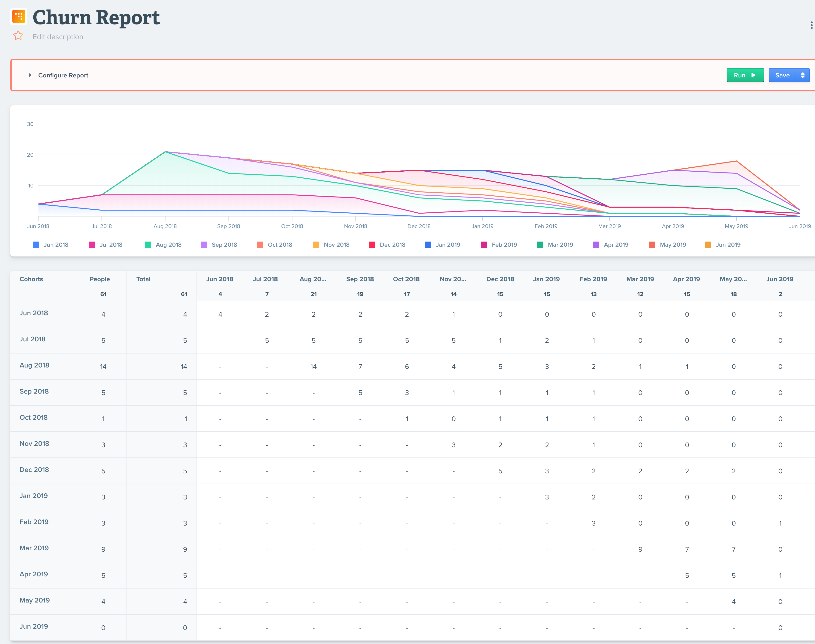815x644 pixels.
Task: Click the orange grid app logo icon
Action: (x=18, y=17)
